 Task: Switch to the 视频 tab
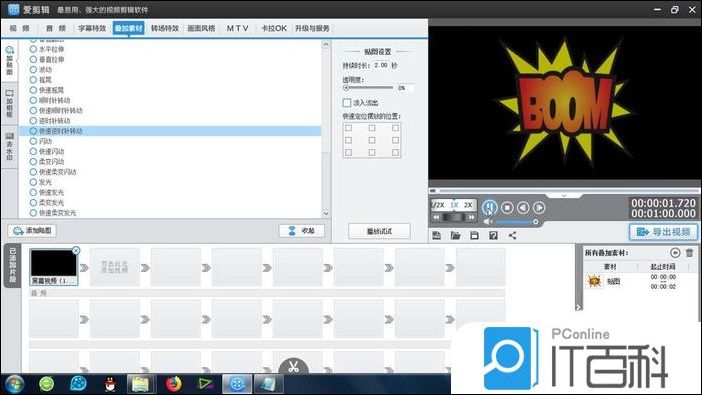coord(20,28)
